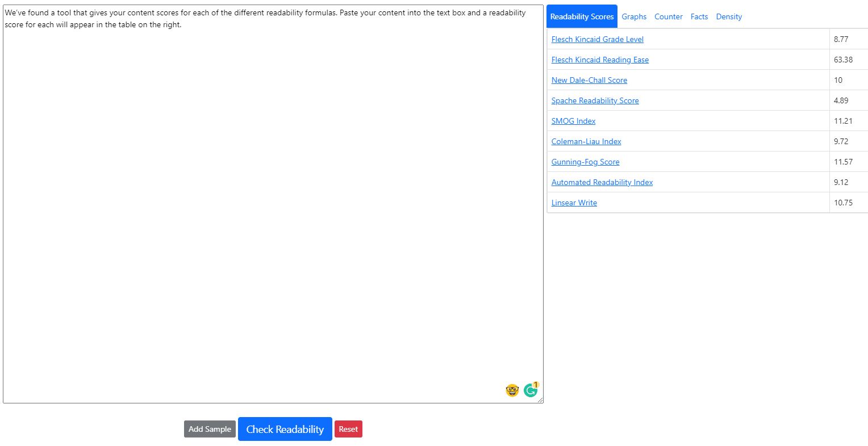This screenshot has width=868, height=446.
Task: Open the Spache Readability Score link
Action: [595, 100]
